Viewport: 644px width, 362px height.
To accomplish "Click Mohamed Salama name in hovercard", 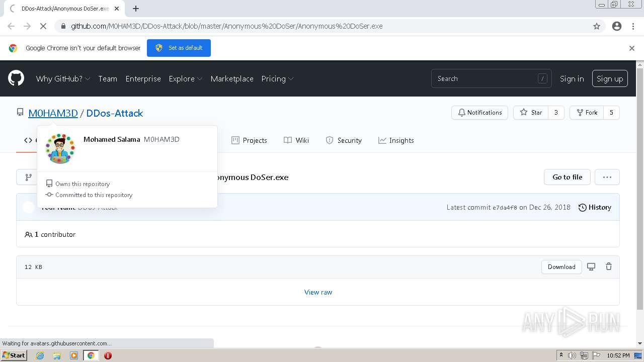I will [112, 139].
